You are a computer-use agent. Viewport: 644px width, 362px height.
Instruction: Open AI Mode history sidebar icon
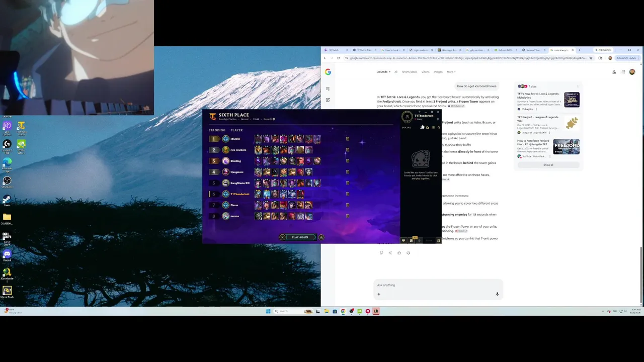tap(328, 89)
